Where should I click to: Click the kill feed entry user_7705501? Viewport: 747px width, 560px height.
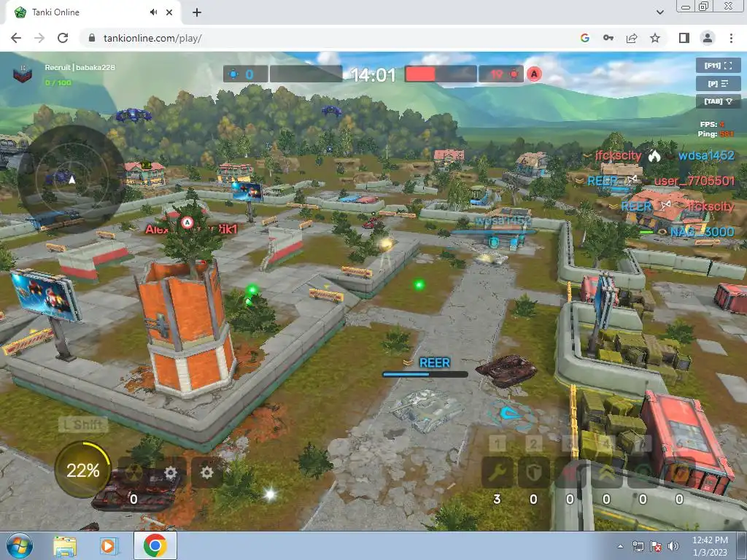pyautogui.click(x=694, y=181)
